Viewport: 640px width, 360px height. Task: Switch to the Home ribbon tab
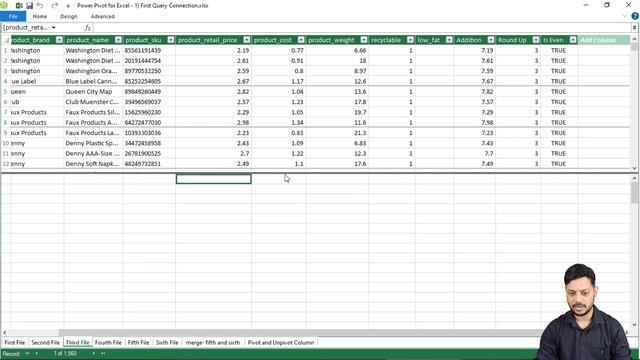[x=40, y=16]
